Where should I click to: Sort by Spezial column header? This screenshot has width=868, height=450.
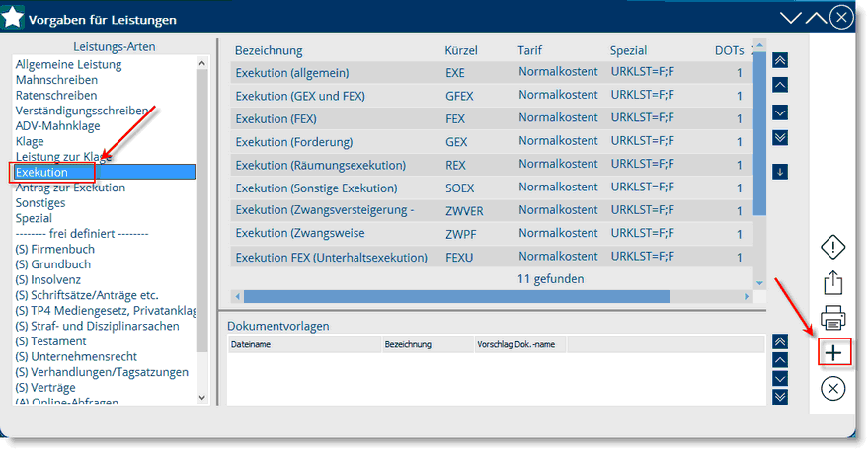pos(628,51)
